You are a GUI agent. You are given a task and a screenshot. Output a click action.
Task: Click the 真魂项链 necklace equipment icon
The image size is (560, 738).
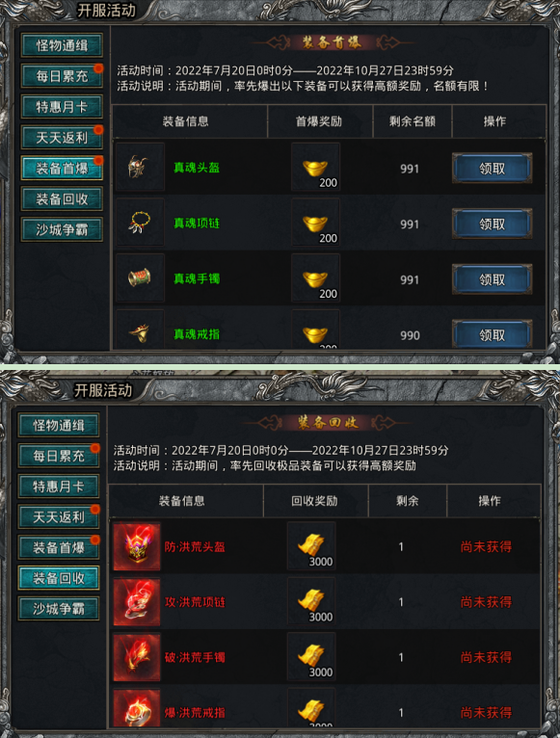pyautogui.click(x=140, y=223)
